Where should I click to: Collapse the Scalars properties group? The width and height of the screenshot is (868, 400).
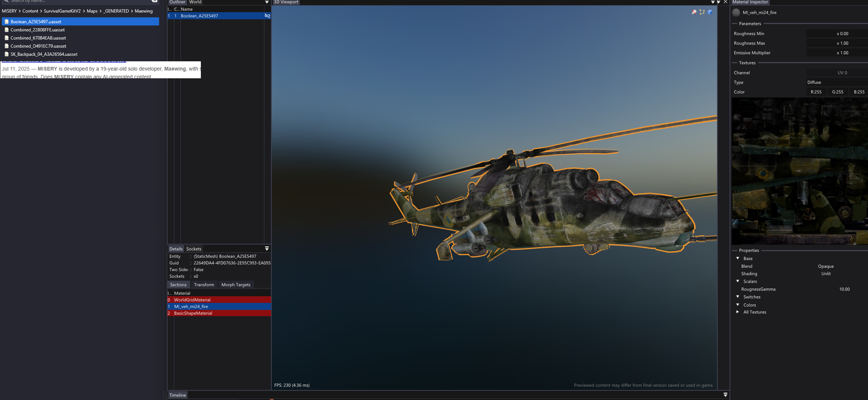click(x=738, y=281)
